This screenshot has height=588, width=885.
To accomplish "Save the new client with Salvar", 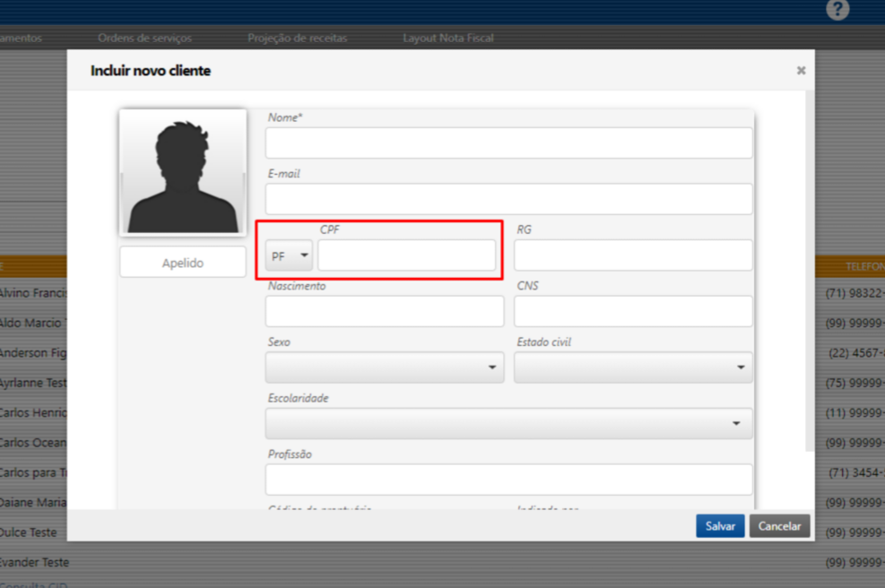I will tap(720, 526).
